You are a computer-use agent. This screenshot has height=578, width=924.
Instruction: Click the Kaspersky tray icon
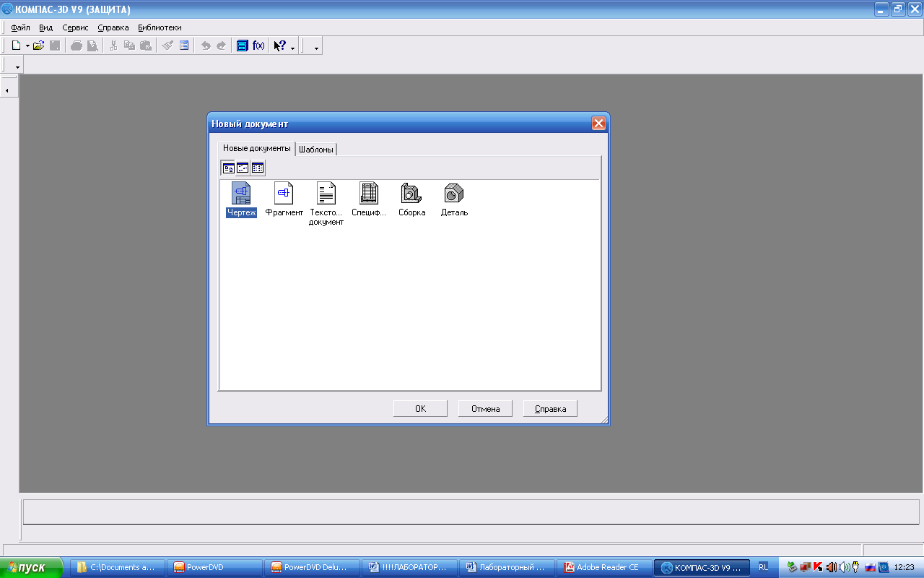pyautogui.click(x=818, y=567)
